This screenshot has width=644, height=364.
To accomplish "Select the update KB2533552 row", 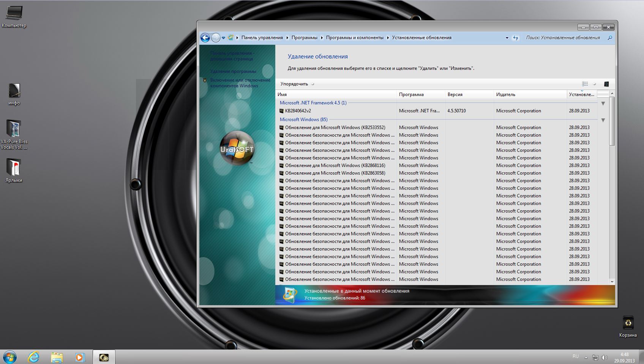I will pyautogui.click(x=437, y=128).
